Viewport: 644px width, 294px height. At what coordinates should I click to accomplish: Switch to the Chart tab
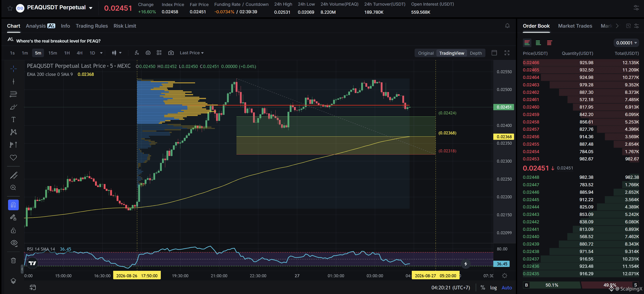pyautogui.click(x=14, y=26)
